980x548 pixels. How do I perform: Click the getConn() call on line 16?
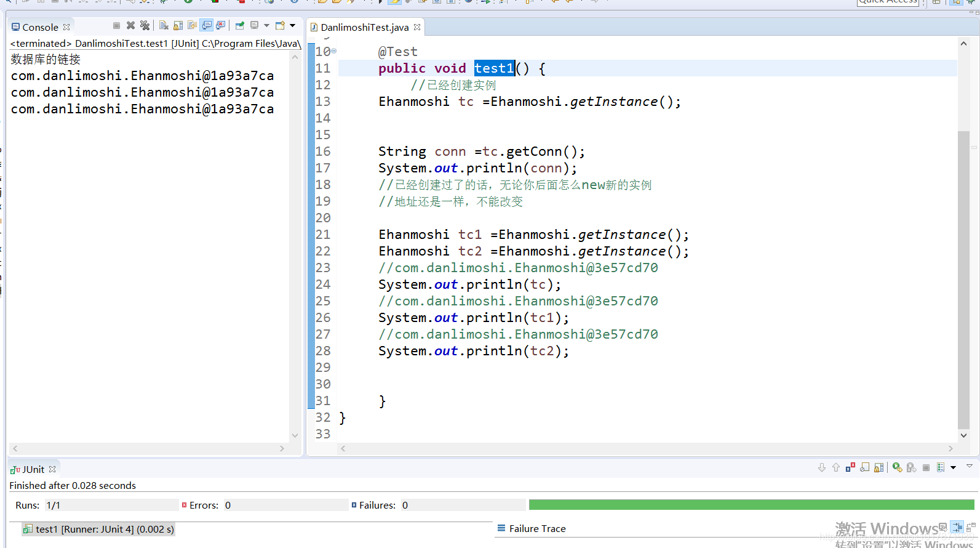(x=541, y=151)
